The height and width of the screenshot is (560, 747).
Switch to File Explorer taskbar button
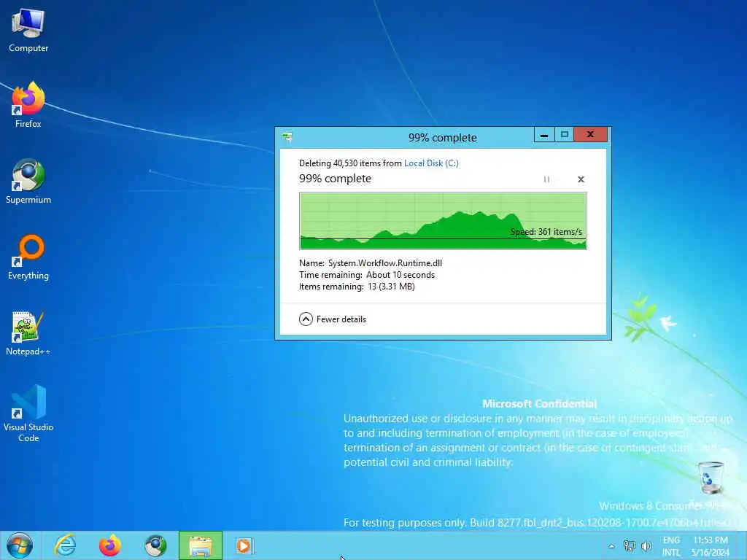point(201,545)
